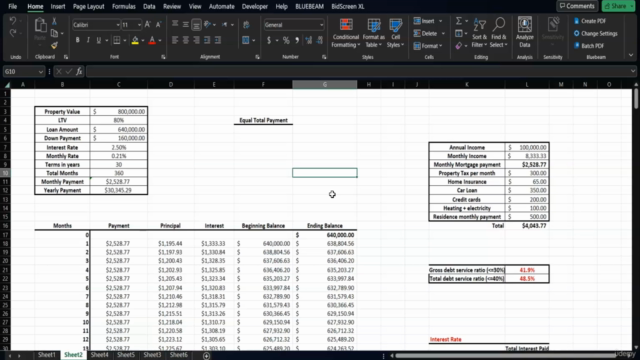Add new sheet with plus icon
This screenshot has height=360, width=640.
point(207,356)
